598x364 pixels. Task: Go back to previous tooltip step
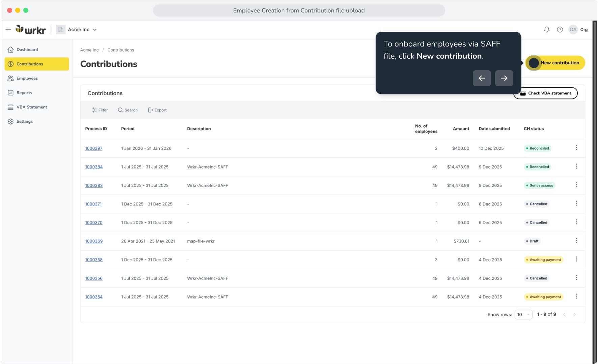[482, 78]
